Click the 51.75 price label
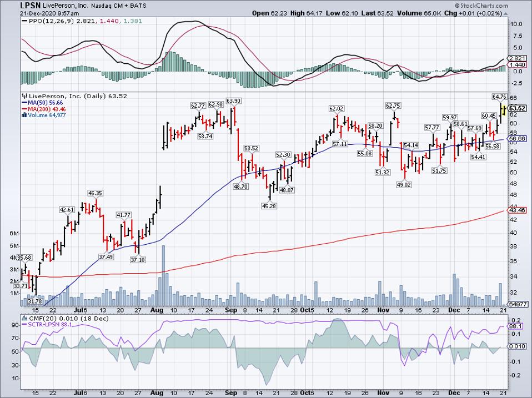 coord(439,170)
